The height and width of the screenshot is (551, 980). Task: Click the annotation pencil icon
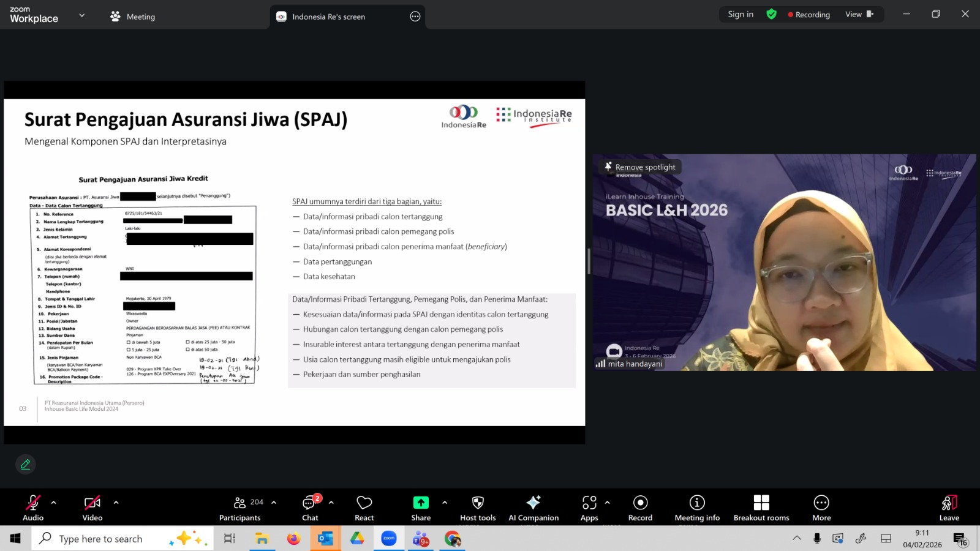click(x=26, y=465)
